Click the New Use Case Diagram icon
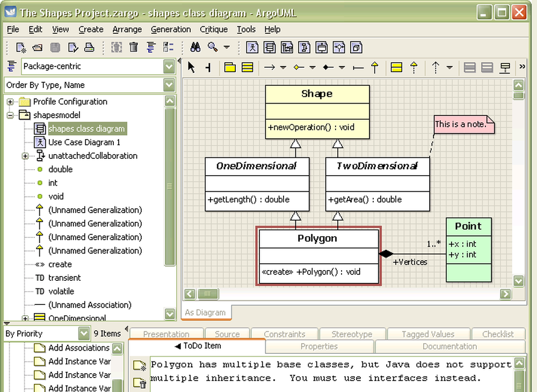Viewport: 537px width, 392px height. (x=252, y=48)
